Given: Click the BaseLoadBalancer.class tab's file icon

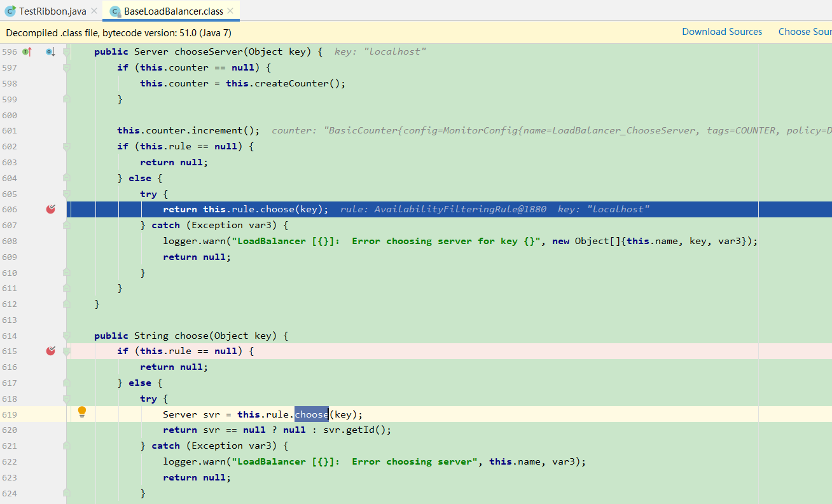Looking at the screenshot, I should click(x=115, y=11).
